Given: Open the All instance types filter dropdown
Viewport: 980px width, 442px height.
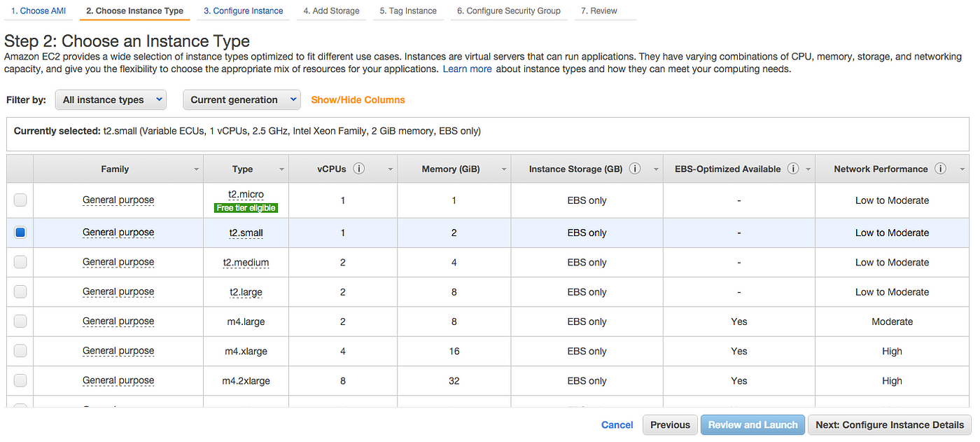Looking at the screenshot, I should pos(111,99).
